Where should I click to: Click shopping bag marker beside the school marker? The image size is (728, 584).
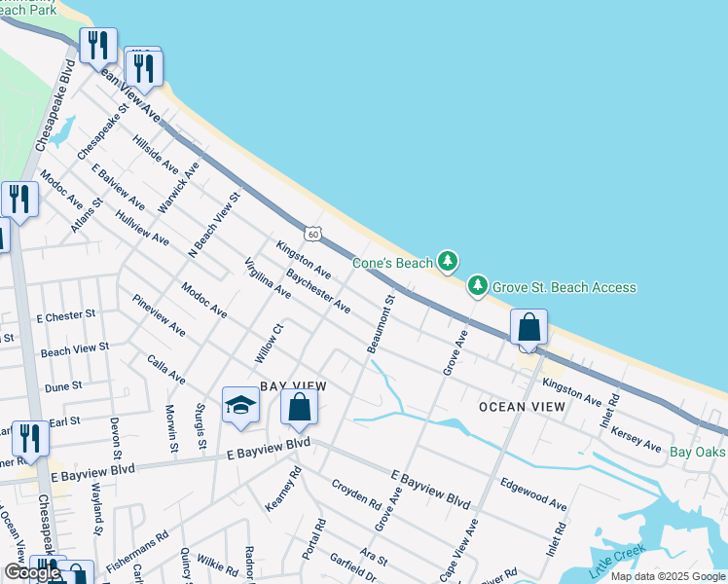point(300,407)
